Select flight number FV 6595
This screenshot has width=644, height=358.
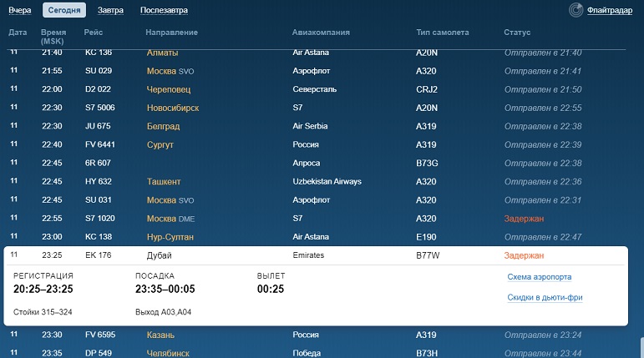(99, 335)
